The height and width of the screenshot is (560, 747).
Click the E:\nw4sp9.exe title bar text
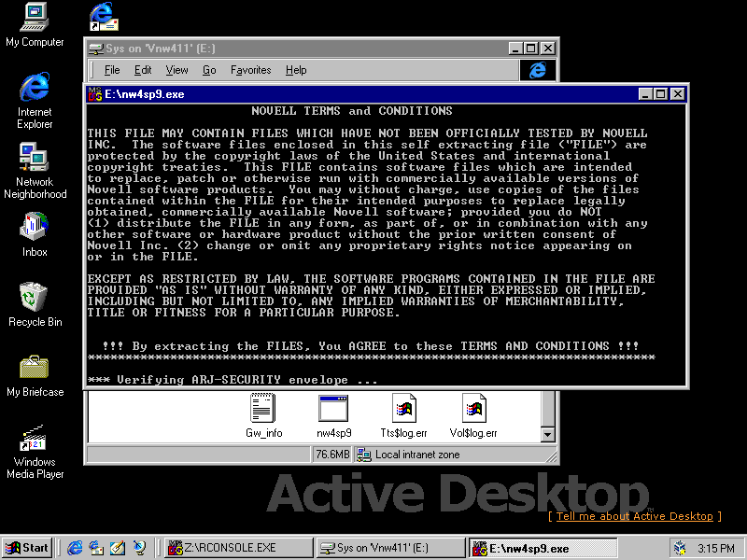145,94
